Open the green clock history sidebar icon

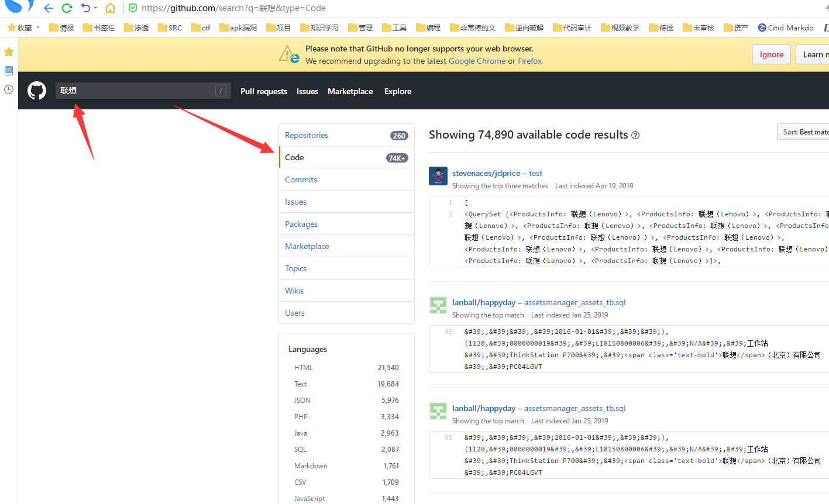[x=9, y=89]
